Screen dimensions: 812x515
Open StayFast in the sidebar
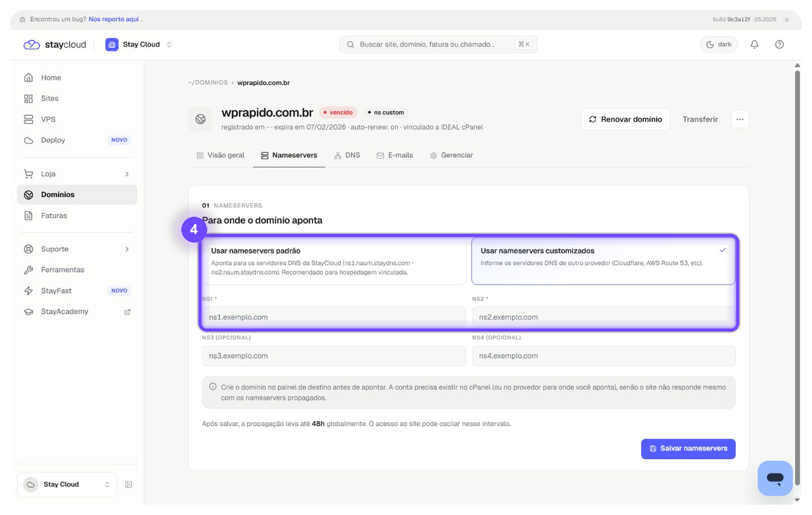(77, 291)
